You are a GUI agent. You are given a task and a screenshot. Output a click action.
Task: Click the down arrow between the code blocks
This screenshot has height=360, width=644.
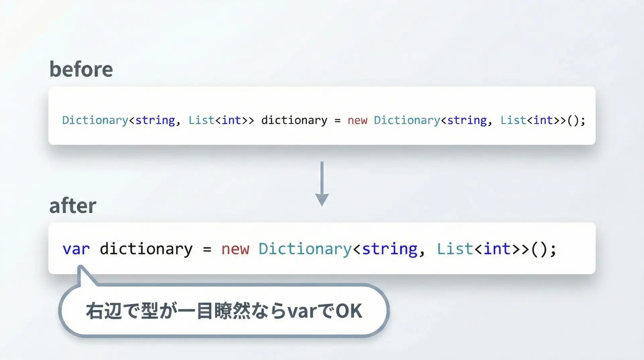tap(322, 184)
